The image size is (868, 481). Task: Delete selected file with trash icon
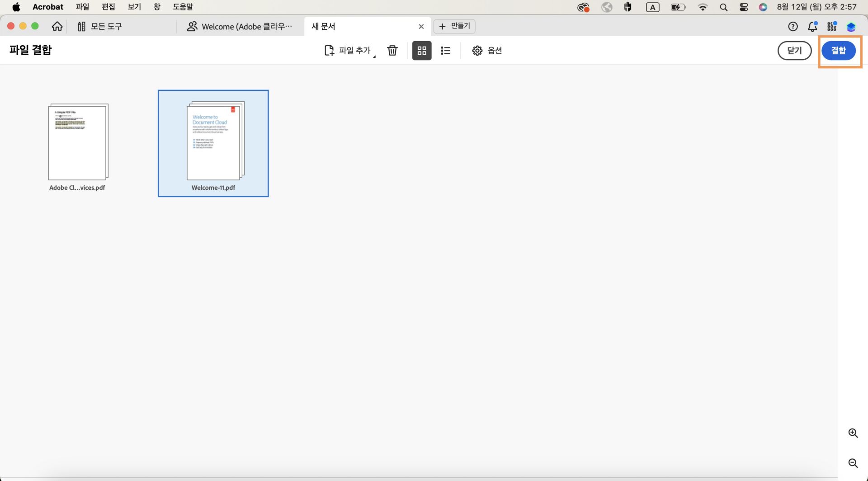tap(392, 51)
